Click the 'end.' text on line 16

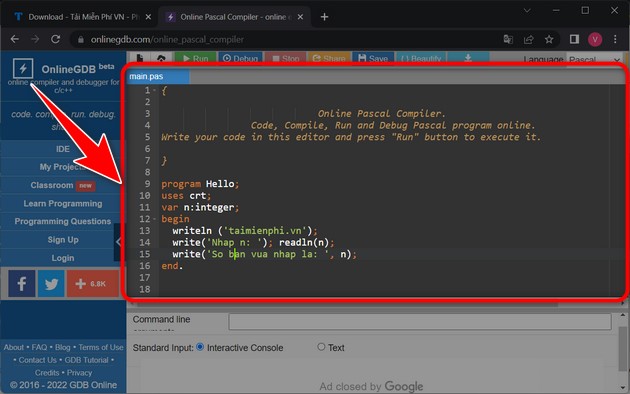point(172,266)
